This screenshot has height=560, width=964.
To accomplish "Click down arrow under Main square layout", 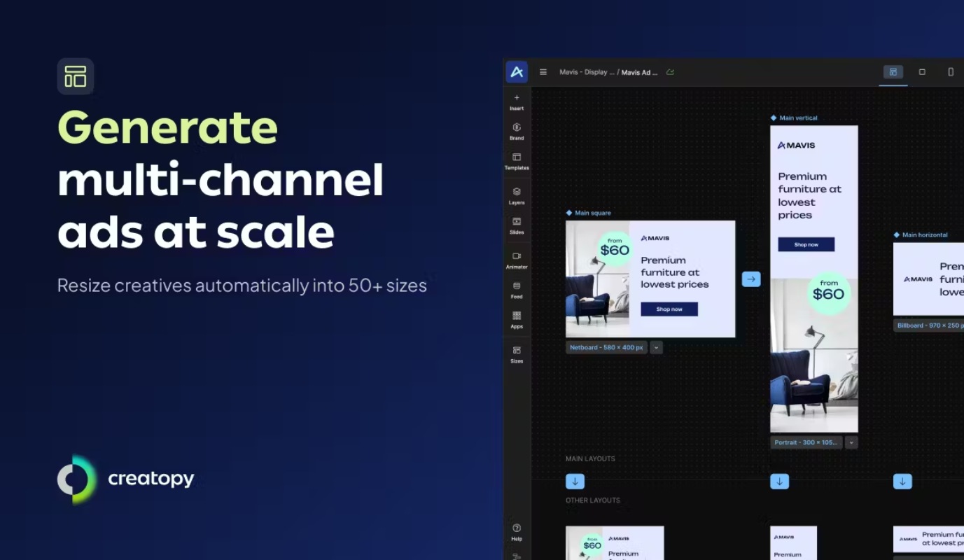I will coord(575,482).
